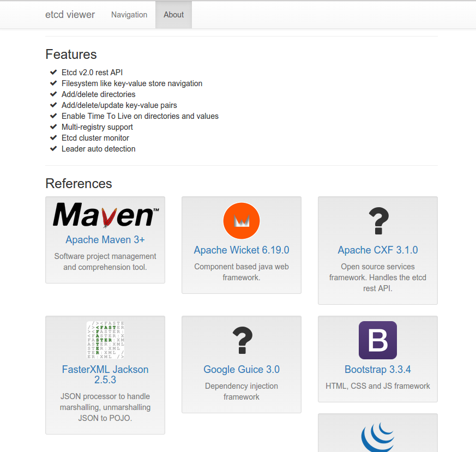
Task: Click checkmark beside Multi-registry support
Action: tap(53, 127)
